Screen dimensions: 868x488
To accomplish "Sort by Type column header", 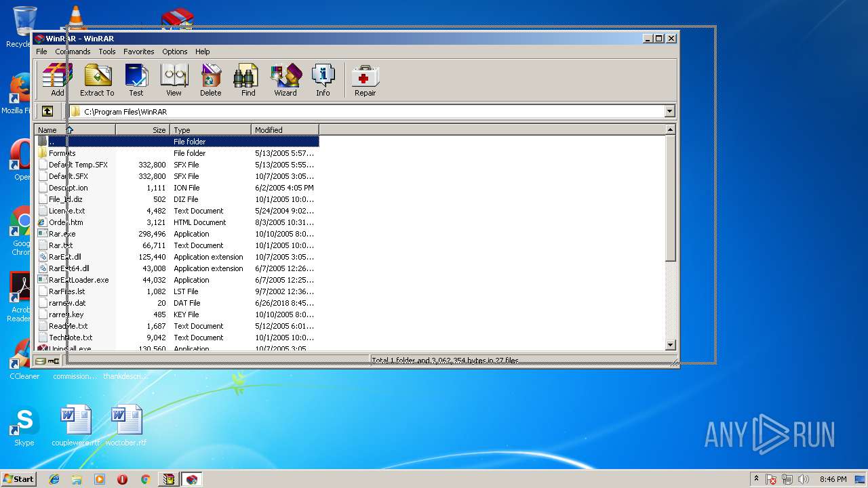I will (210, 129).
